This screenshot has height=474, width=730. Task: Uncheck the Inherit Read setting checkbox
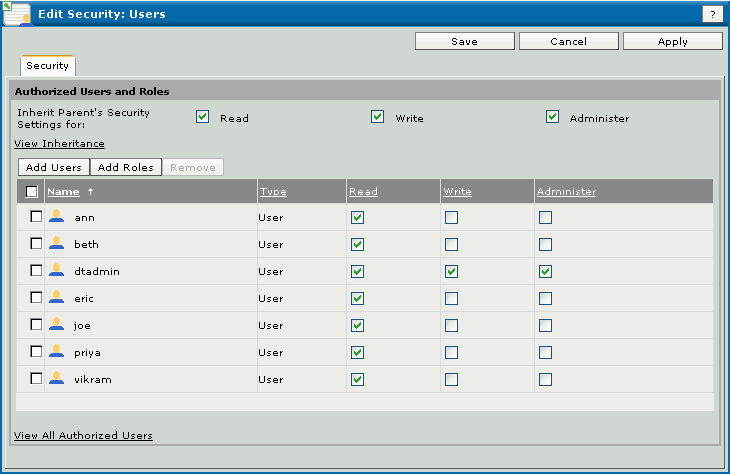pos(203,117)
